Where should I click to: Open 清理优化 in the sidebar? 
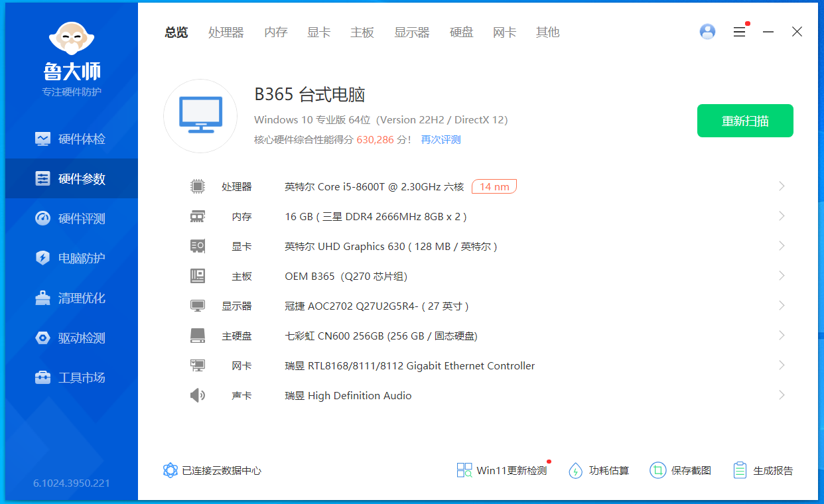(72, 298)
